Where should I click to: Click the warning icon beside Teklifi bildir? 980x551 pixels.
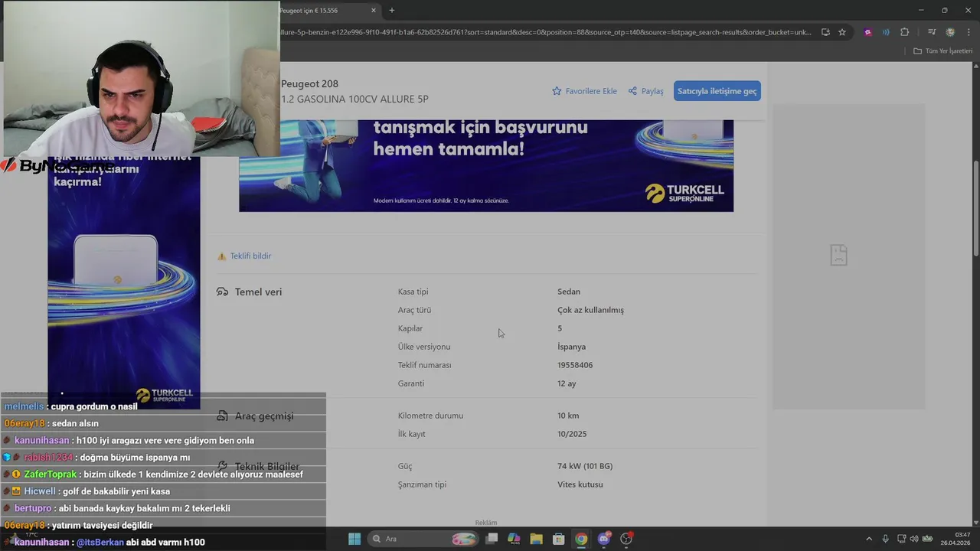pos(221,256)
